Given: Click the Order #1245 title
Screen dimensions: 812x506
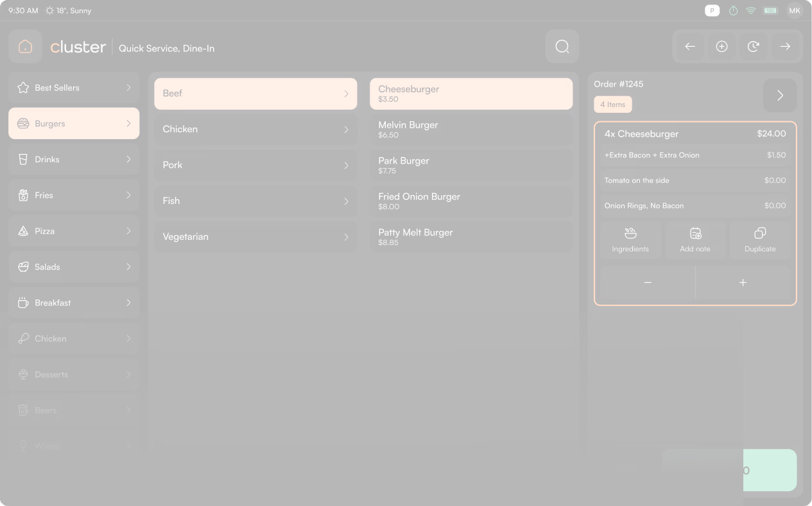Looking at the screenshot, I should (619, 84).
